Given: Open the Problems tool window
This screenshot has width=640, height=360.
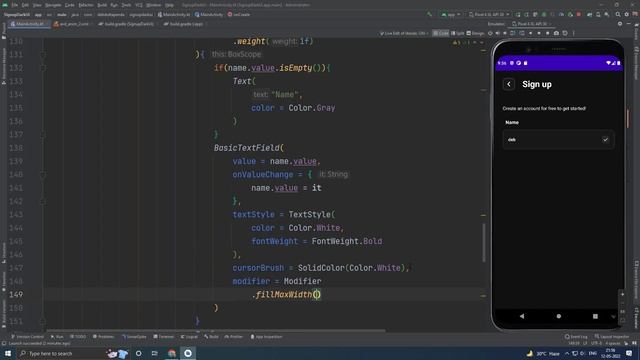Looking at the screenshot, I should [x=103, y=337].
